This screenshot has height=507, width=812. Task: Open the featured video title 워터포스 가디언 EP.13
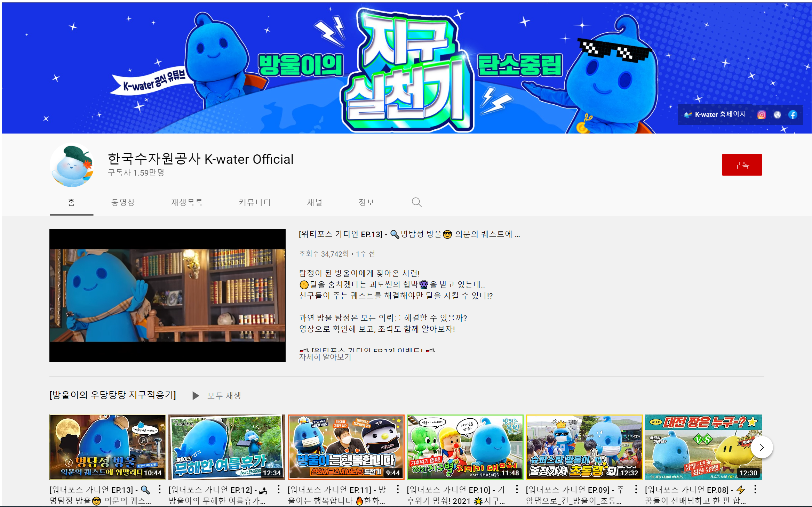tap(409, 234)
